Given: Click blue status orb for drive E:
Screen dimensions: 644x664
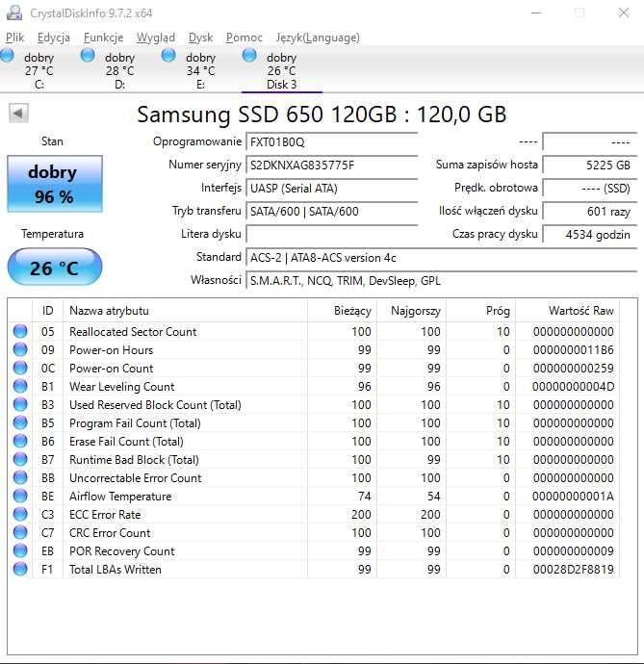Looking at the screenshot, I should tap(168, 56).
